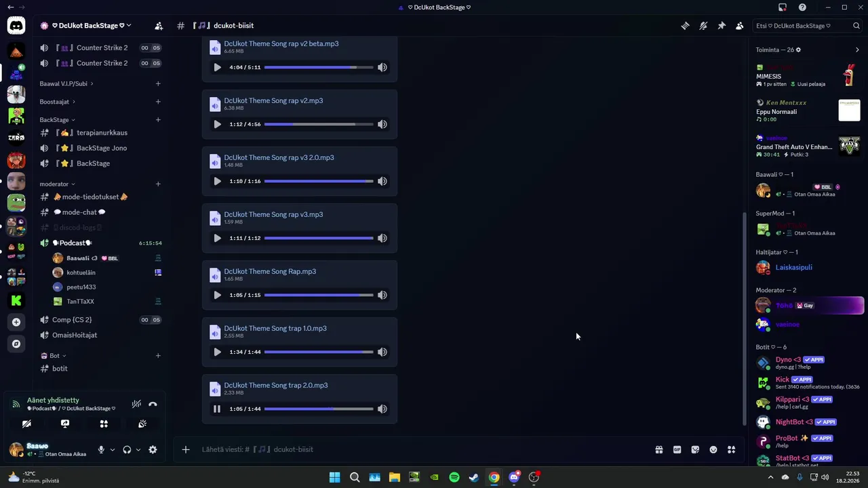
Task: Seek progress bar of trap 2.0.mp3
Action: coord(319,409)
